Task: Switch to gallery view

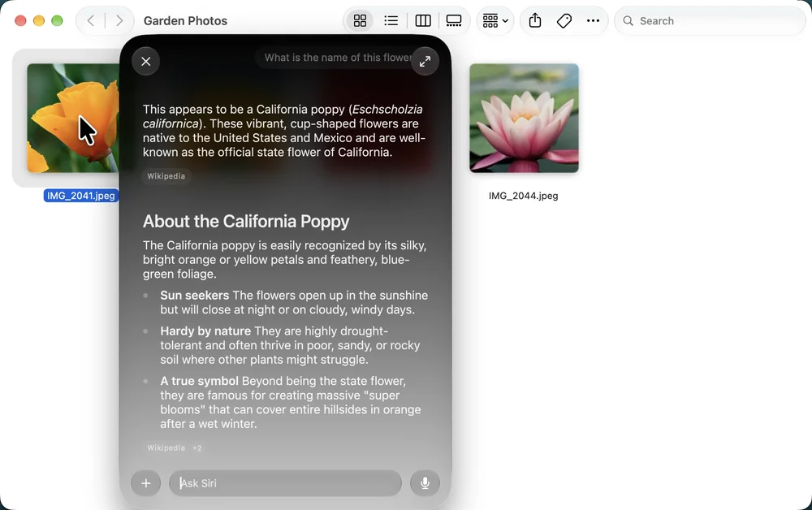Action: (x=454, y=21)
